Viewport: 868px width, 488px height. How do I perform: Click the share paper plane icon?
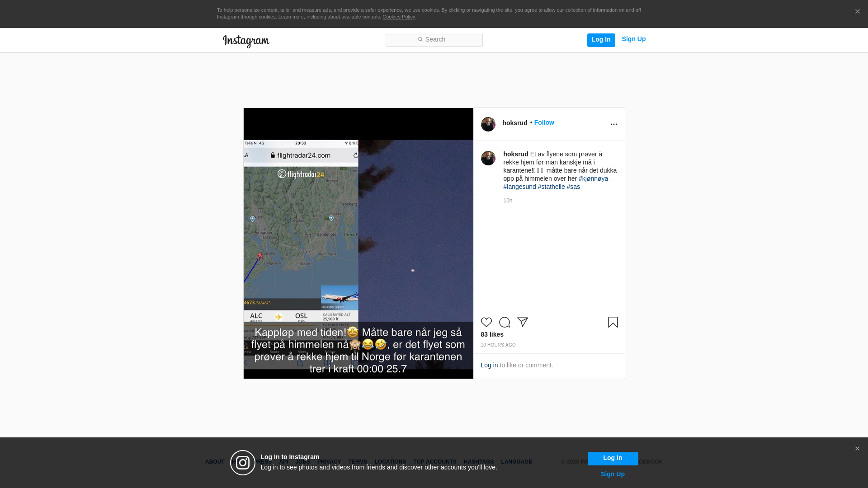tap(523, 322)
